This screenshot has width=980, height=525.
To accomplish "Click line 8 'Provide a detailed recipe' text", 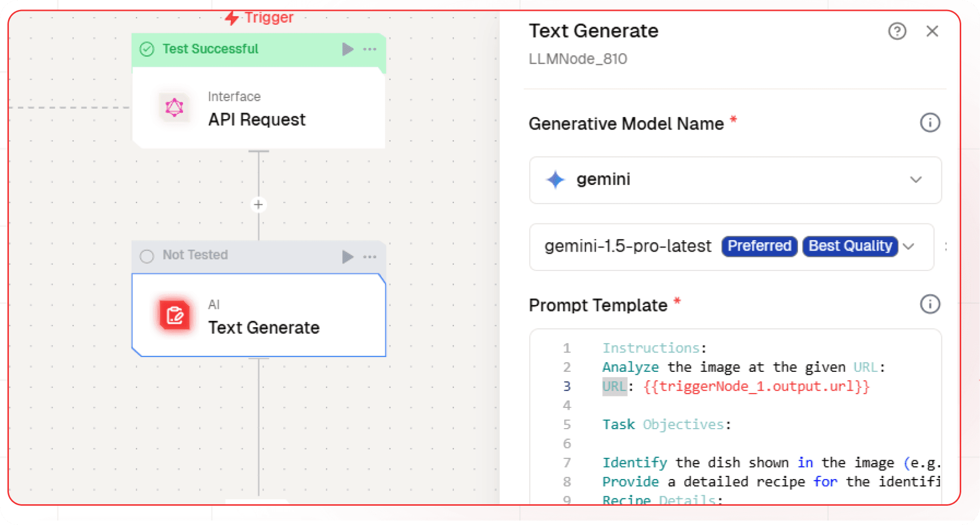I will point(771,482).
